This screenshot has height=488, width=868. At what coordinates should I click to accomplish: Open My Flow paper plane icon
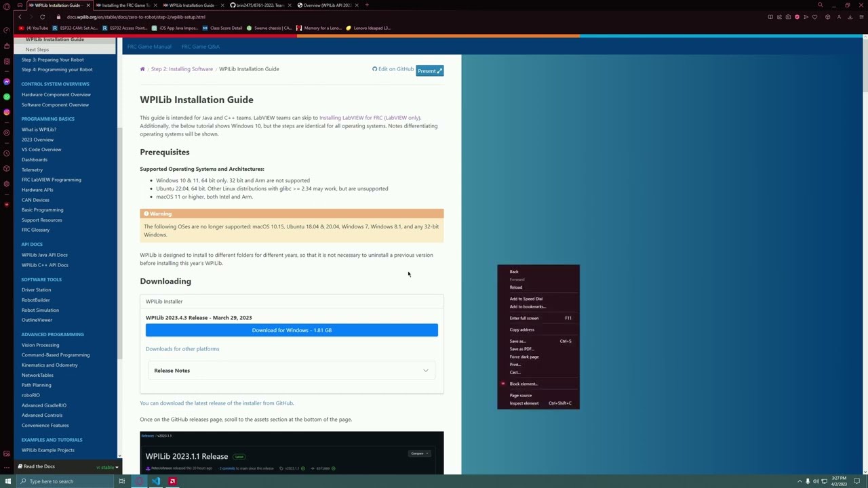point(806,17)
